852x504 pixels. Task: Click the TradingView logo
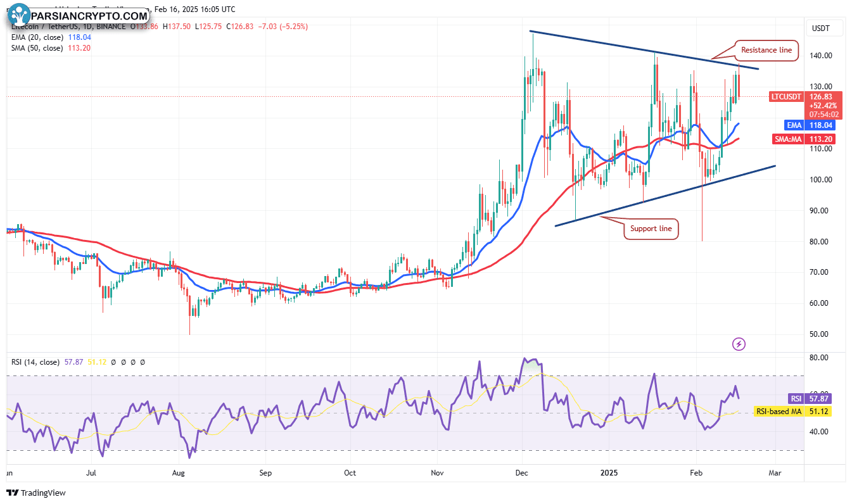tap(36, 493)
